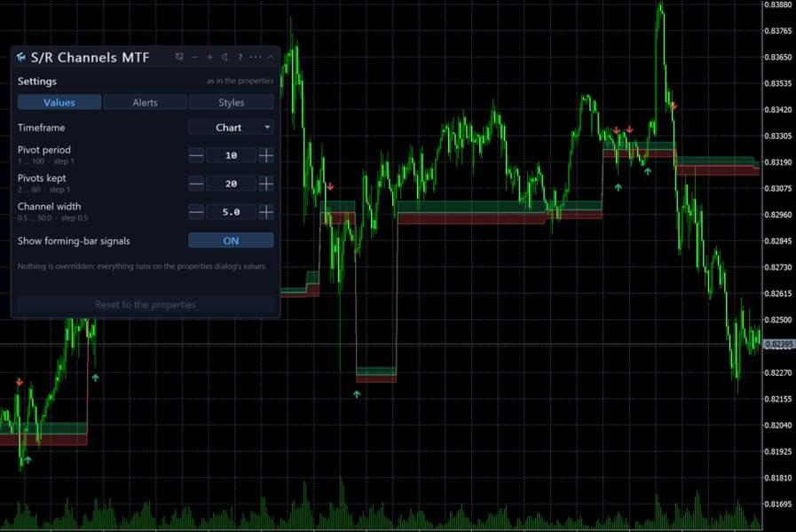Screen dimensions: 796x532
Task: Click the Channel width range hint text
Action: 52,218
